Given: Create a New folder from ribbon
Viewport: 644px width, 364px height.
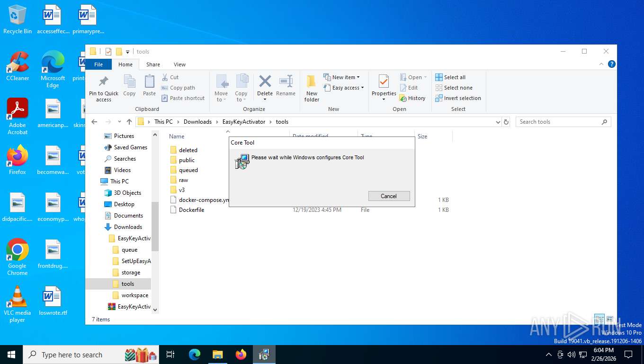Looking at the screenshot, I should [x=312, y=88].
